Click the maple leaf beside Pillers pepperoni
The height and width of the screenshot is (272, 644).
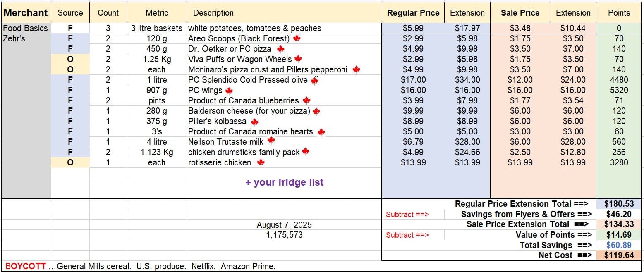(x=356, y=69)
